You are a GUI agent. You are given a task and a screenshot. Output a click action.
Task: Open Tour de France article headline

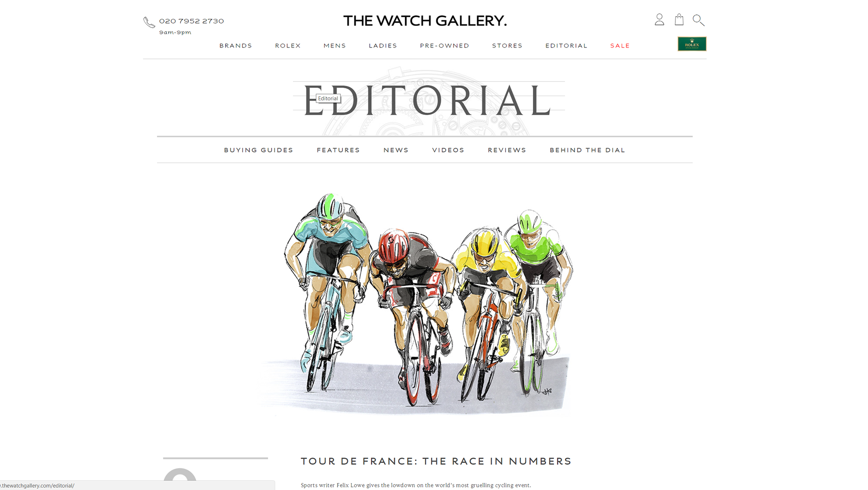tap(436, 461)
